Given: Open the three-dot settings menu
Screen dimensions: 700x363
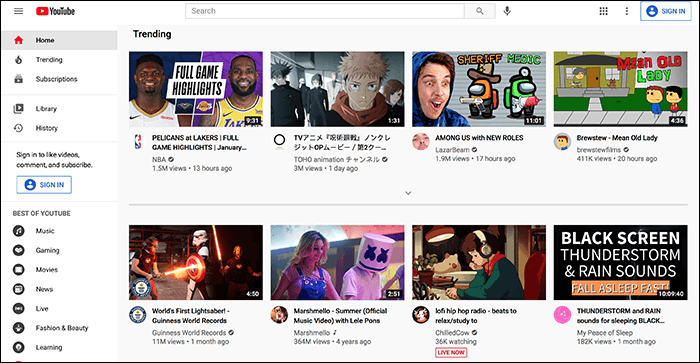Looking at the screenshot, I should [x=626, y=11].
